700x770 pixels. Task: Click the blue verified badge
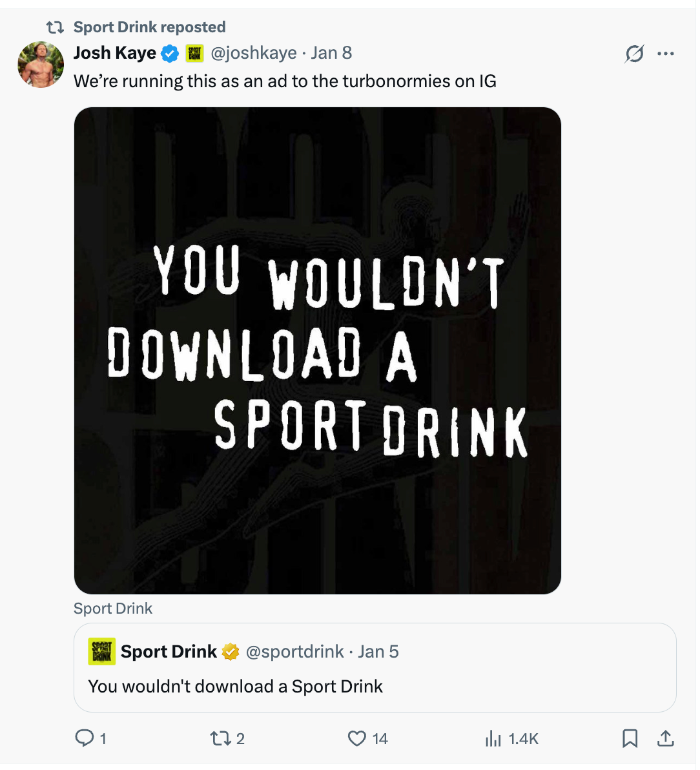pos(170,54)
